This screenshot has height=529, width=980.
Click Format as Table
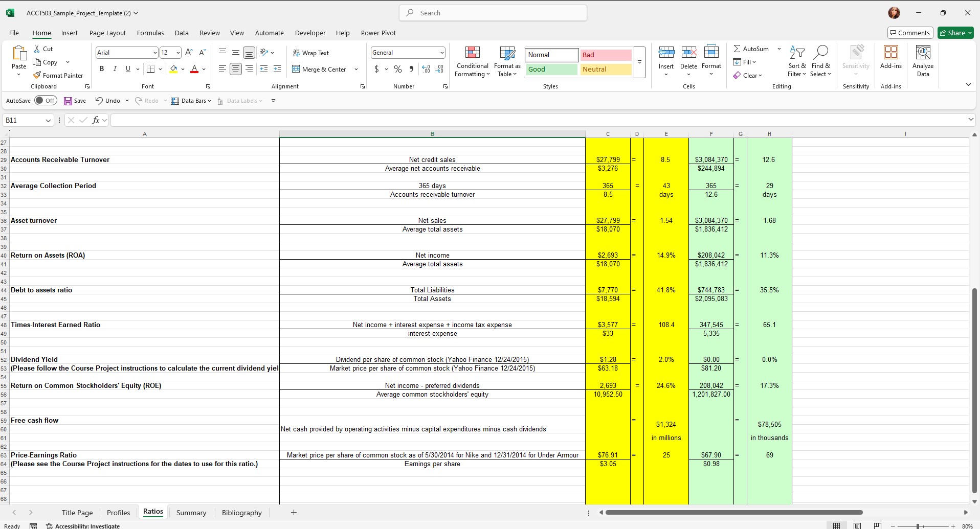tap(506, 61)
